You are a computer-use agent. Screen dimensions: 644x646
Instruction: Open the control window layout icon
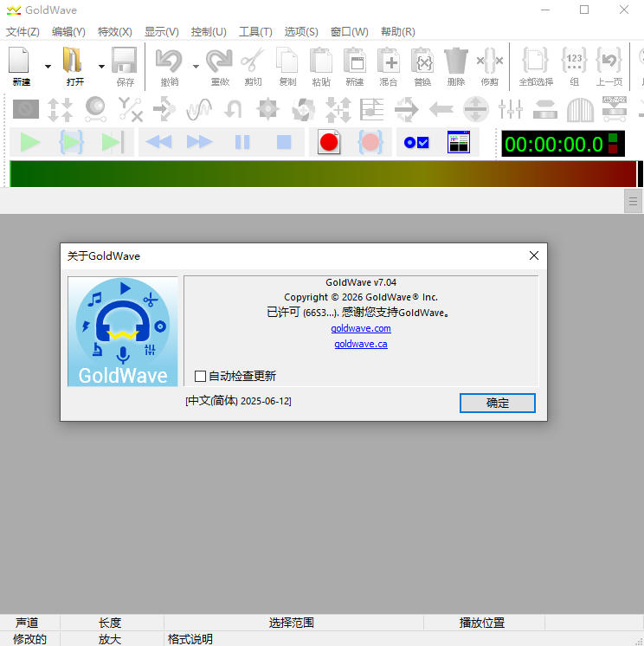tap(459, 142)
